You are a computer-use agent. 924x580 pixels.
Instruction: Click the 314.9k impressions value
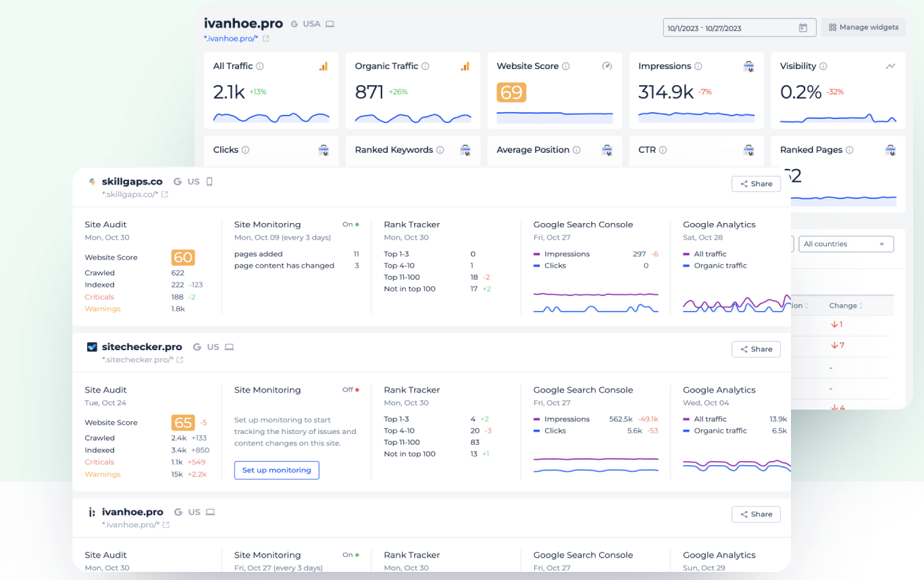click(x=666, y=92)
